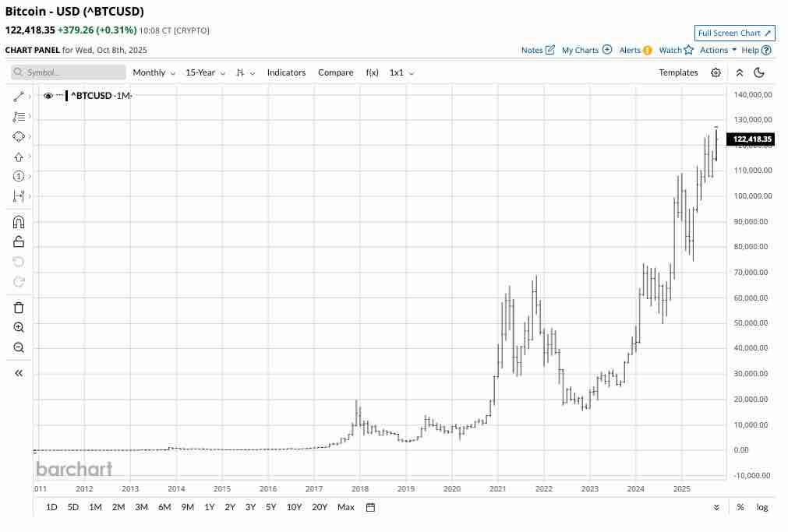This screenshot has width=788, height=532.
Task: Redo the last chart action
Action: pyautogui.click(x=19, y=282)
